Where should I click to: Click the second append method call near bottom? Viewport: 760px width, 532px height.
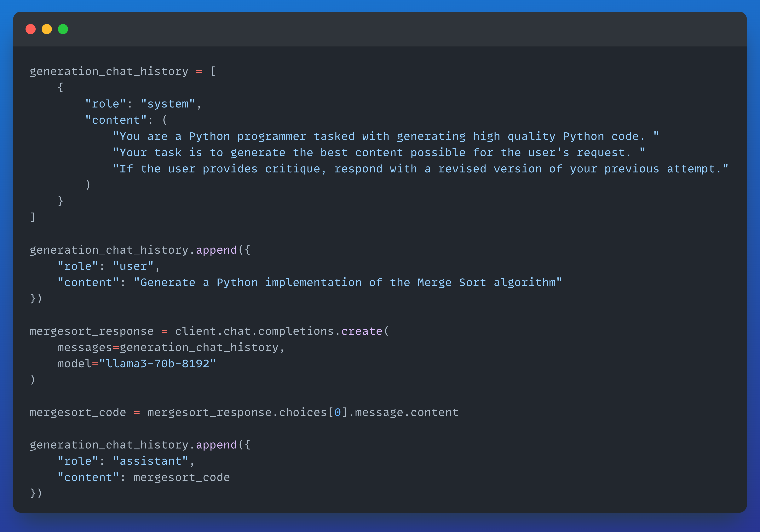pos(216,445)
